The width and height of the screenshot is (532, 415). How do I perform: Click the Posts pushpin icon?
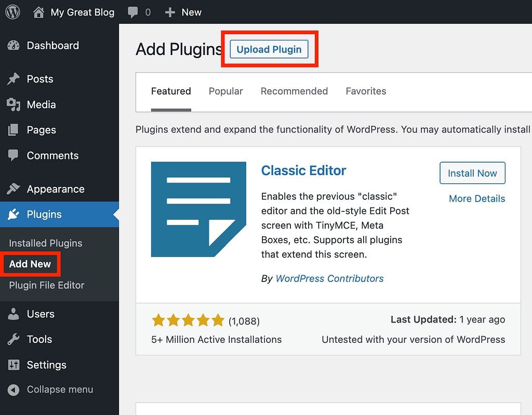pyautogui.click(x=14, y=79)
